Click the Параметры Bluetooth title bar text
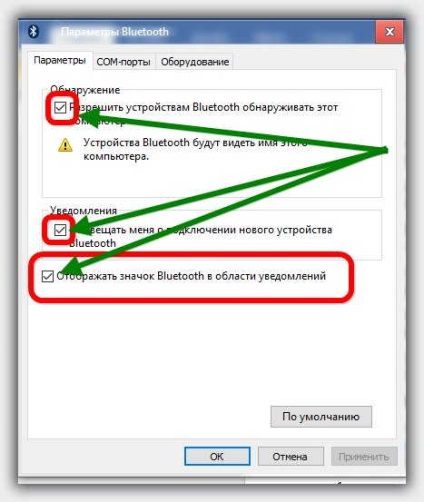Screen dimensions: 424x502 [115, 32]
